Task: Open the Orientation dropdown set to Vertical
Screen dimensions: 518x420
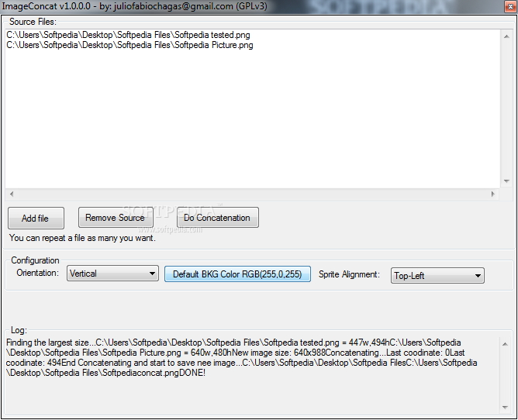Action: [x=112, y=274]
